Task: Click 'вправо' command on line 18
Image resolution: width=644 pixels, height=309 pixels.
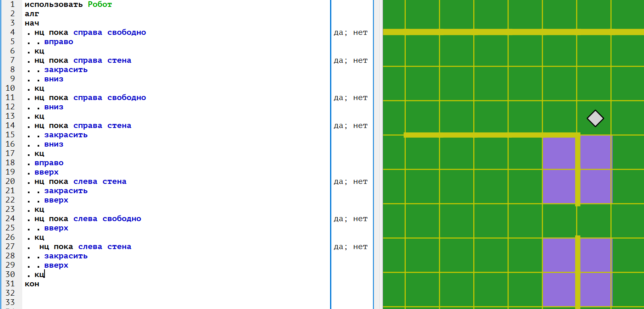Action: (x=49, y=163)
